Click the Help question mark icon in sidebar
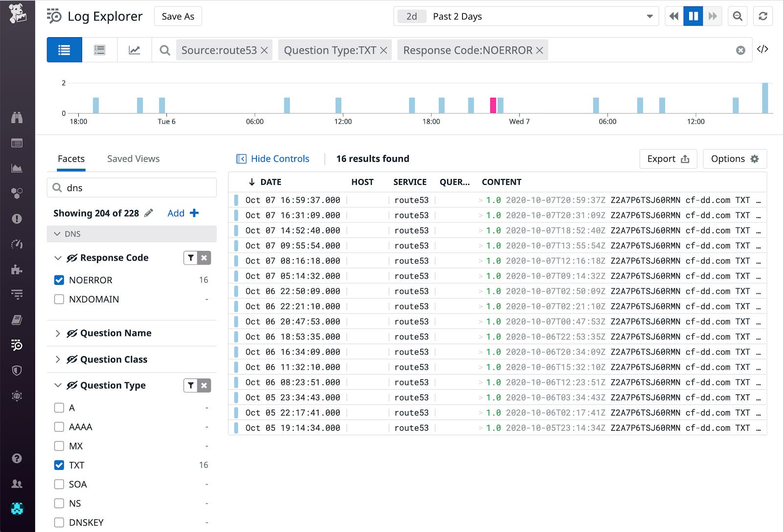Image resolution: width=783 pixels, height=532 pixels. pyautogui.click(x=17, y=459)
